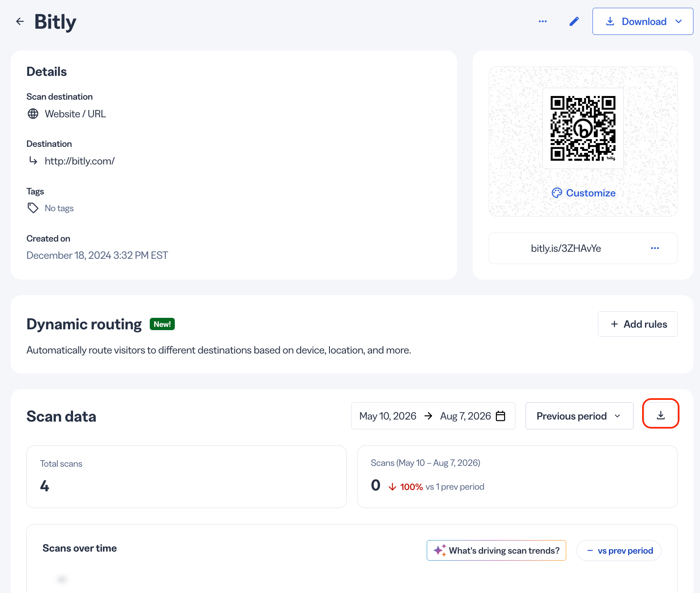Click the QR code image thumbnail

coord(583,128)
